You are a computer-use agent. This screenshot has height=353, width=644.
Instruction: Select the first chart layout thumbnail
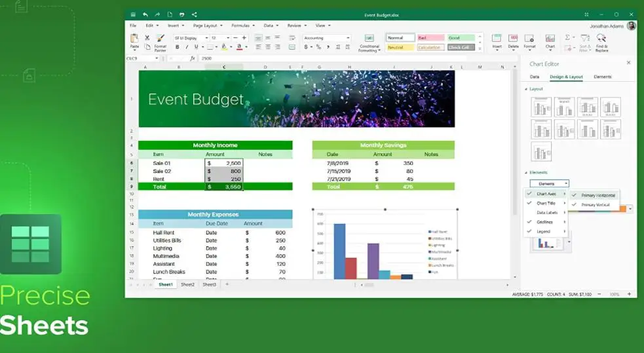pos(541,107)
